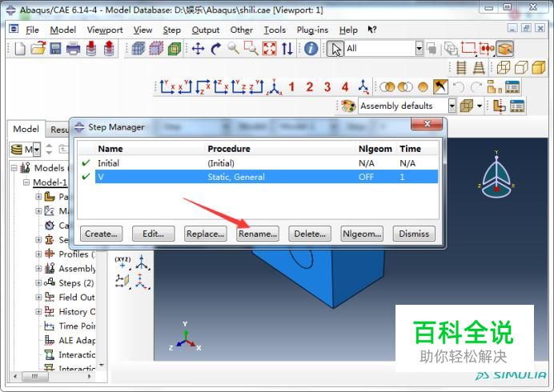554x392 pixels.
Task: Expand the Field Output tree node
Action: coord(38,298)
